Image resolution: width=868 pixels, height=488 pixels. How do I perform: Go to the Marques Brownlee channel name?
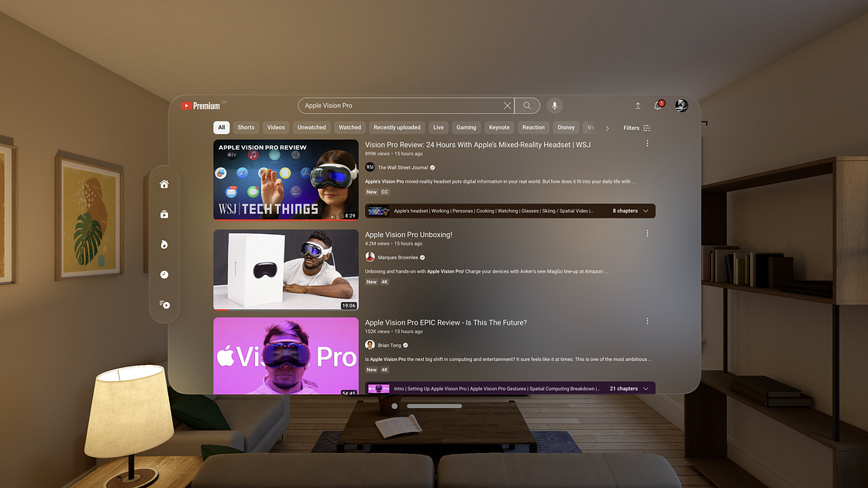pyautogui.click(x=398, y=257)
